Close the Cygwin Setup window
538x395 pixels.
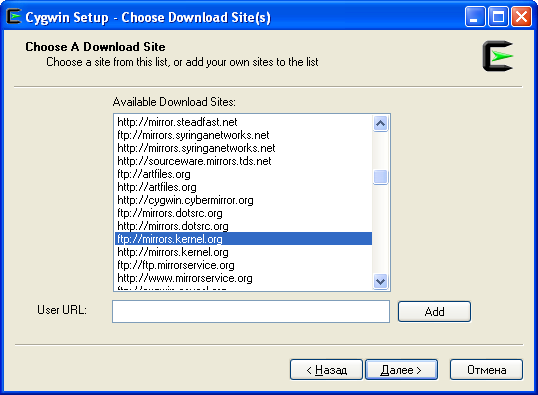coord(522,16)
